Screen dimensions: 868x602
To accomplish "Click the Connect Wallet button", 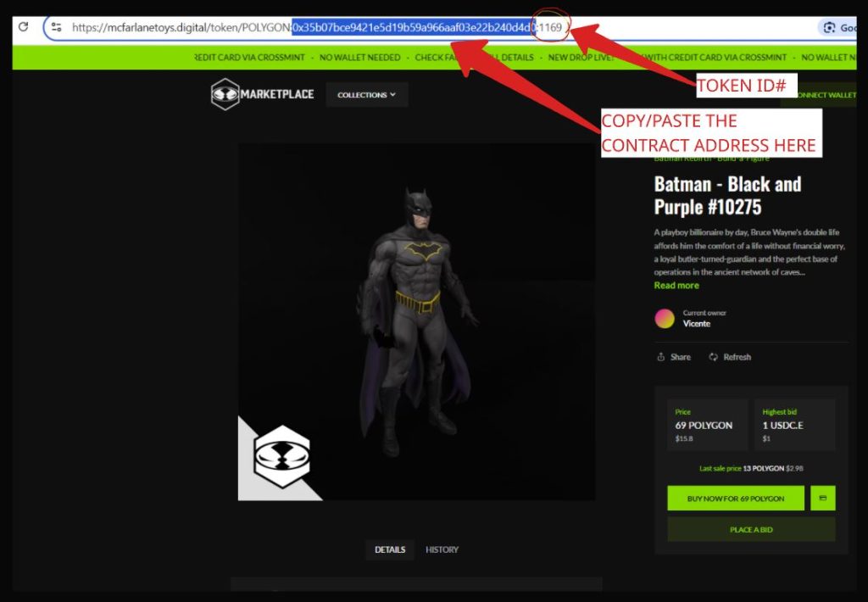I will [x=820, y=95].
